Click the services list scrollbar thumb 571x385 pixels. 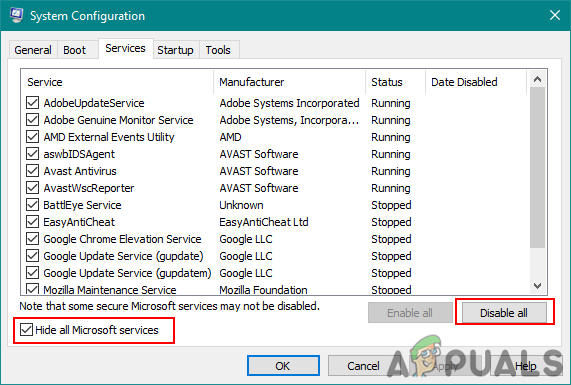[x=537, y=168]
